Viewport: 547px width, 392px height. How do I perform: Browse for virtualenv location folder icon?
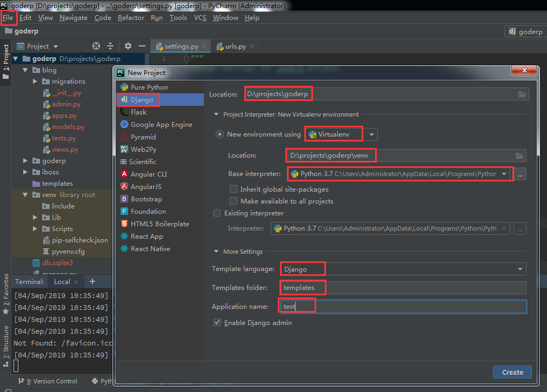[519, 156]
